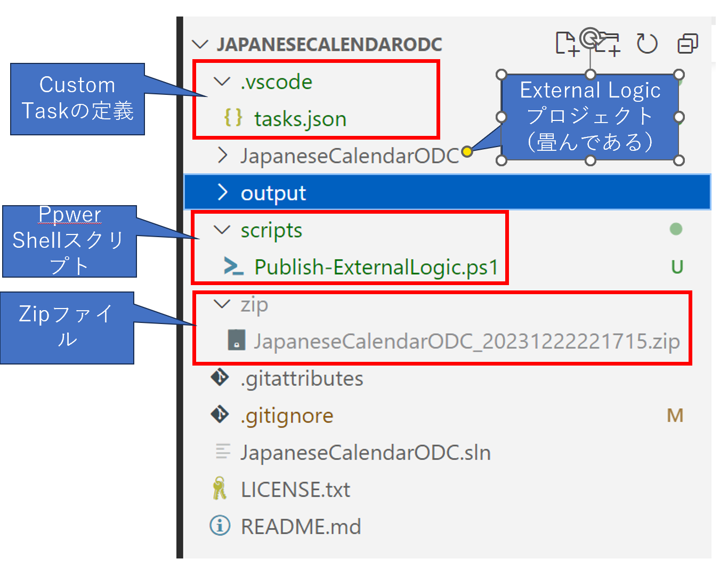Screen dimensions: 728x567
Task: Open the .gitignore file
Action: [x=287, y=416]
